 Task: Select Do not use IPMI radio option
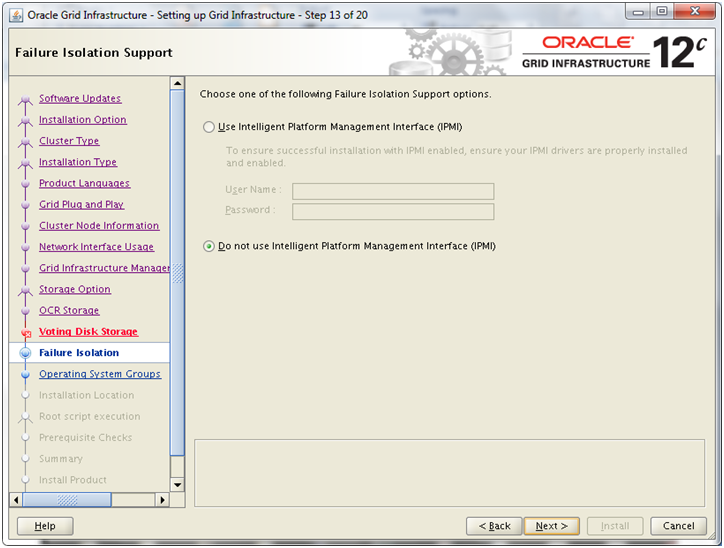(x=209, y=246)
